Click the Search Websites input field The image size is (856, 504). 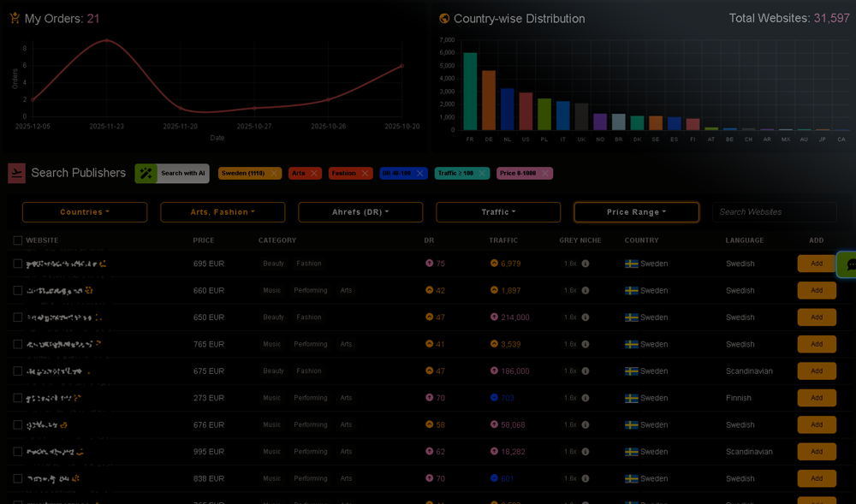(x=774, y=212)
